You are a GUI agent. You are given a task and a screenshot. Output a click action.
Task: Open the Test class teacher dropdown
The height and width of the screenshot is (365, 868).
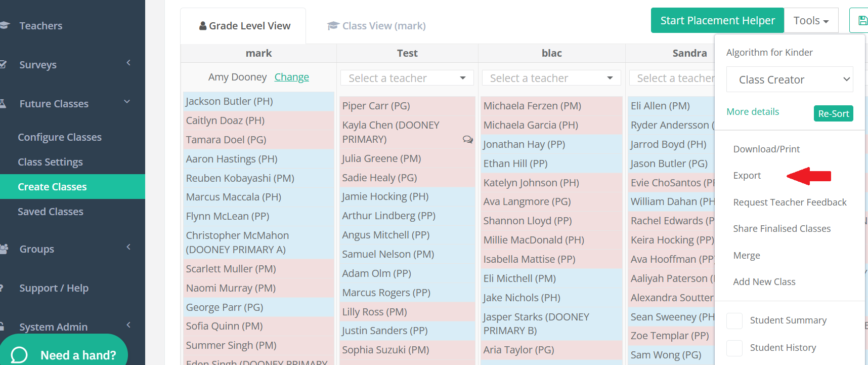tap(407, 78)
